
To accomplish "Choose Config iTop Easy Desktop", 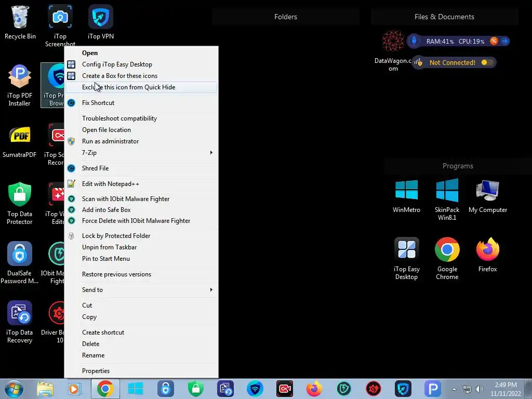I will click(x=141, y=64).
